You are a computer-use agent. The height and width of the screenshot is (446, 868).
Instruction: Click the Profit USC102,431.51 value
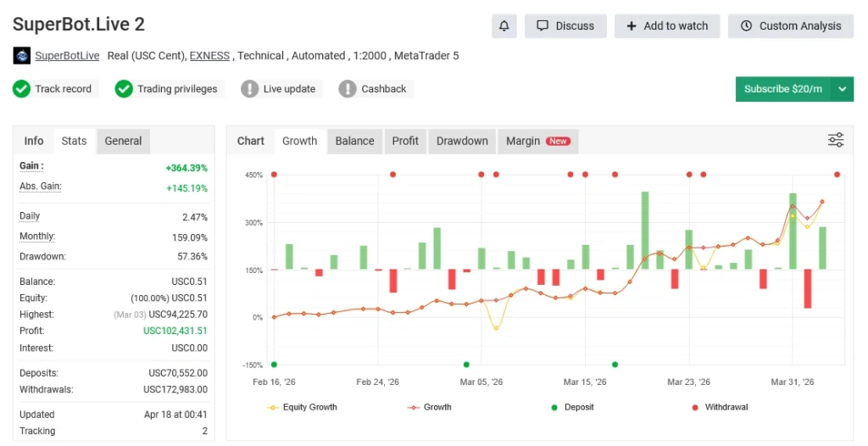(x=175, y=331)
